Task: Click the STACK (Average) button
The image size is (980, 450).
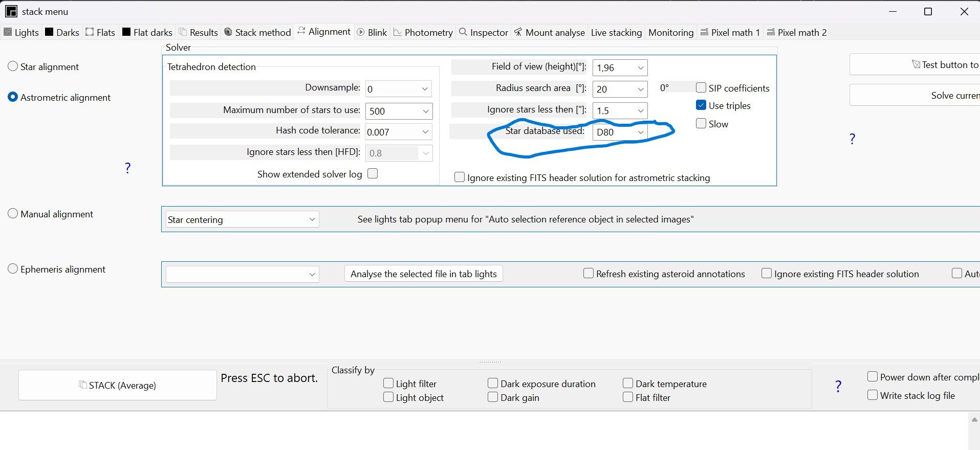Action: click(x=118, y=385)
